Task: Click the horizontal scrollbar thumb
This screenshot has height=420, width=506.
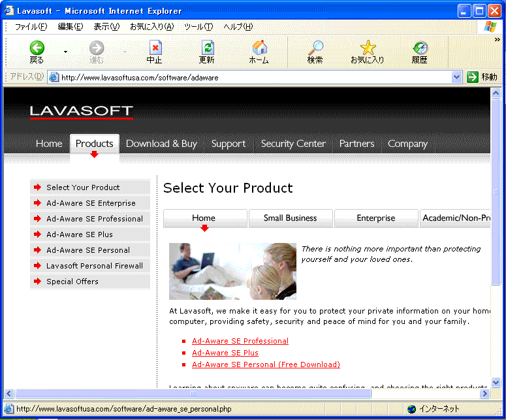Action: [193, 393]
